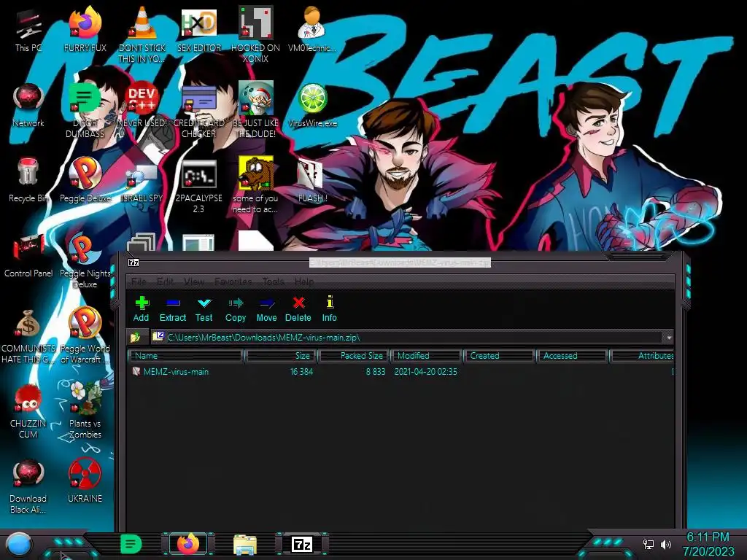Sort by Size column header
Image resolution: width=747 pixels, height=560 pixels.
click(281, 356)
